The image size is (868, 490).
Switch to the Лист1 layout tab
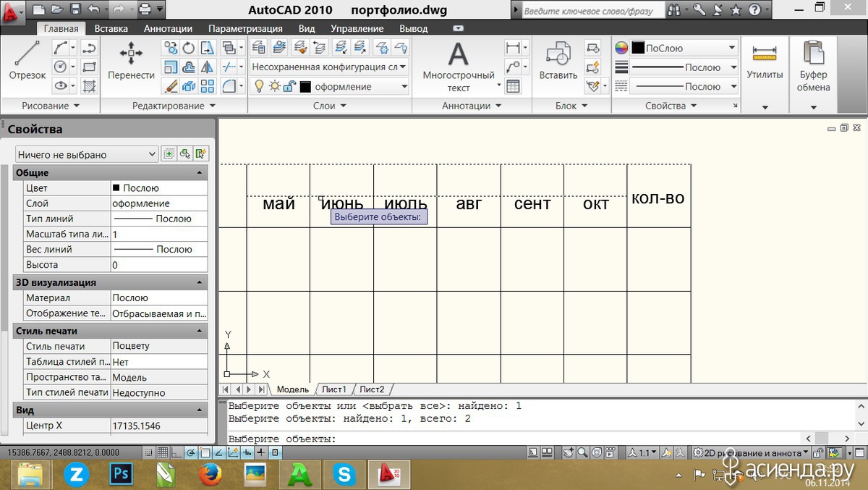click(334, 389)
